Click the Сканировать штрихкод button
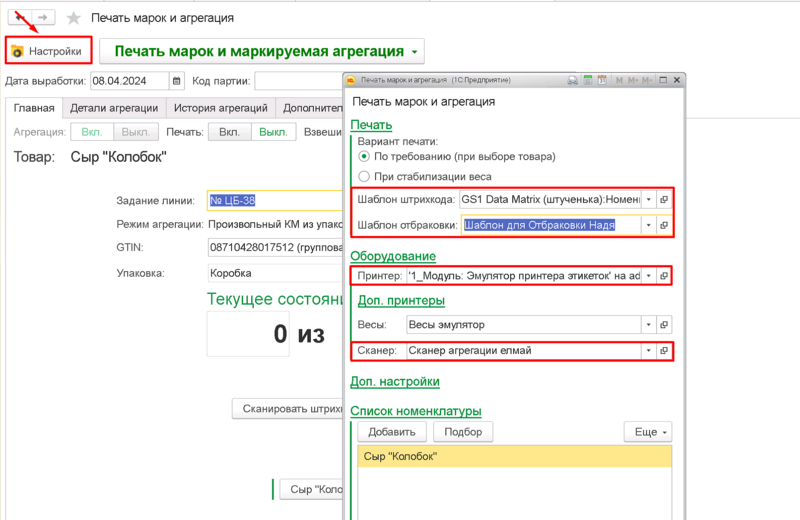This screenshot has width=800, height=520. [287, 409]
